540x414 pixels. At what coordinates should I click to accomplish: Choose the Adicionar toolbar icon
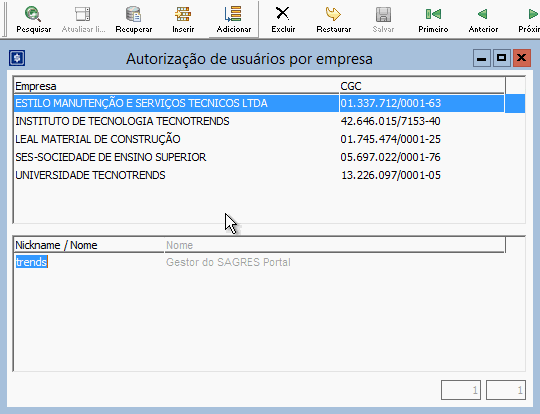tap(233, 14)
